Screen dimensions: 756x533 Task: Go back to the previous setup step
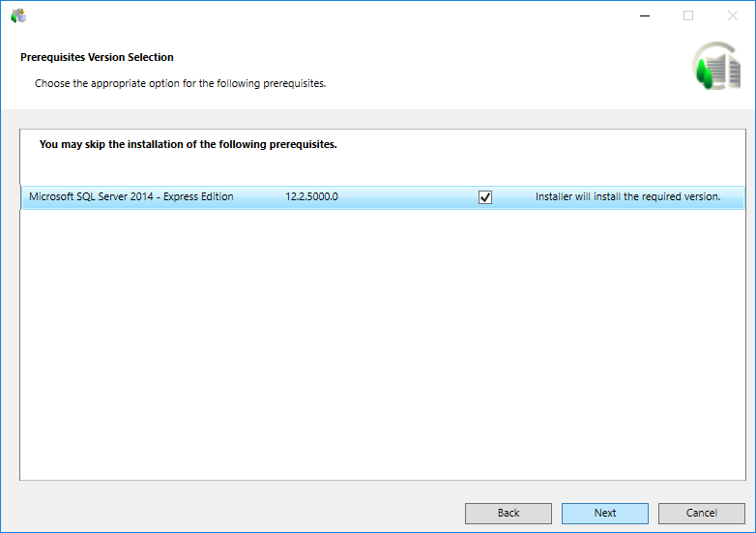pos(509,513)
